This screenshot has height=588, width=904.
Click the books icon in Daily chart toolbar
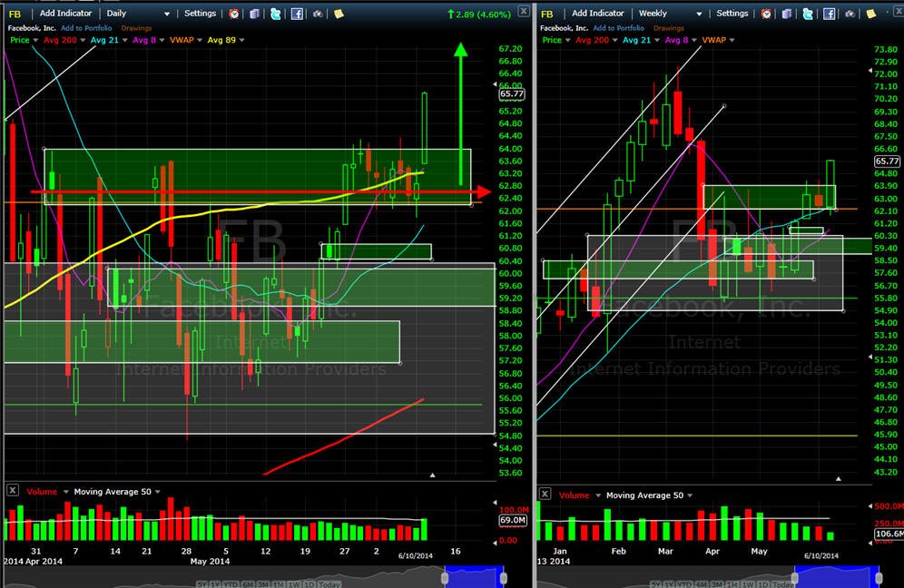(x=254, y=14)
